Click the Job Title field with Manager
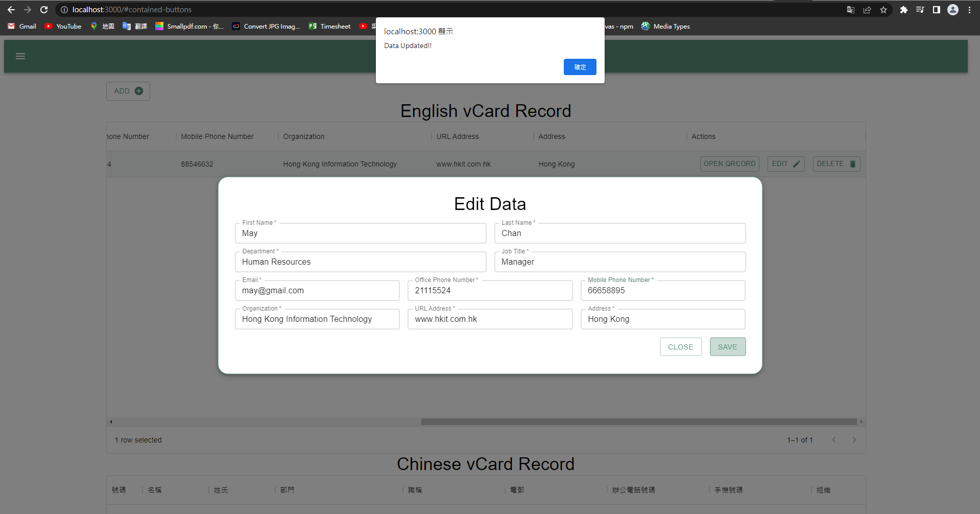 point(620,262)
